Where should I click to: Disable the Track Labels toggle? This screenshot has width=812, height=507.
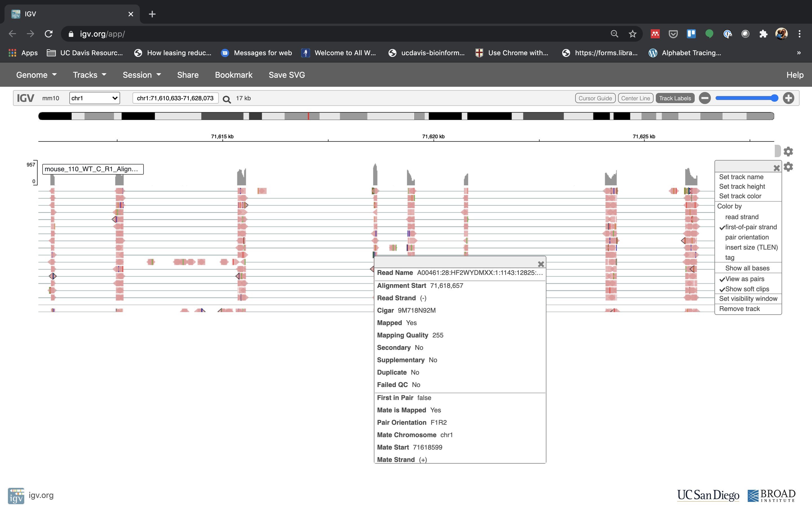pos(675,98)
